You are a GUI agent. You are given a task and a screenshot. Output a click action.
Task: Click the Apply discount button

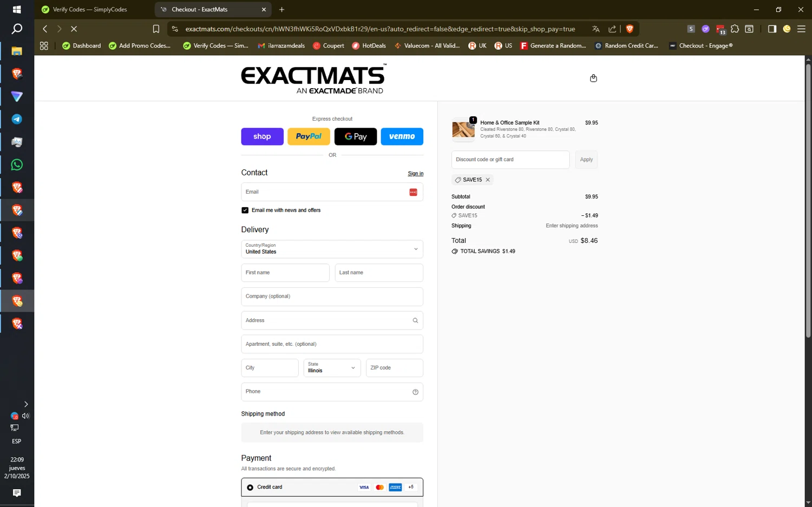coord(586,160)
